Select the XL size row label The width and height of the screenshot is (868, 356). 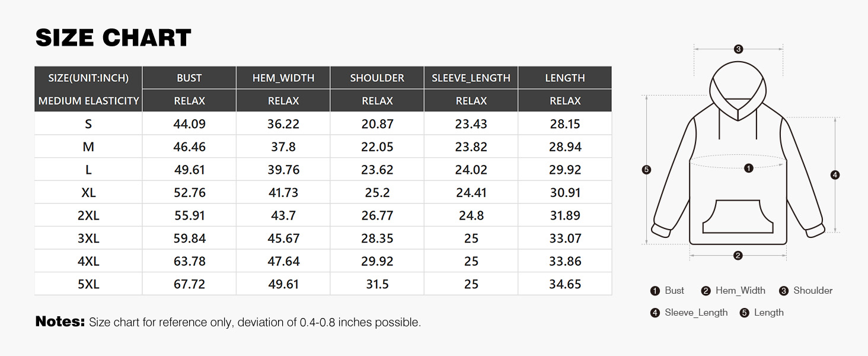(x=88, y=193)
